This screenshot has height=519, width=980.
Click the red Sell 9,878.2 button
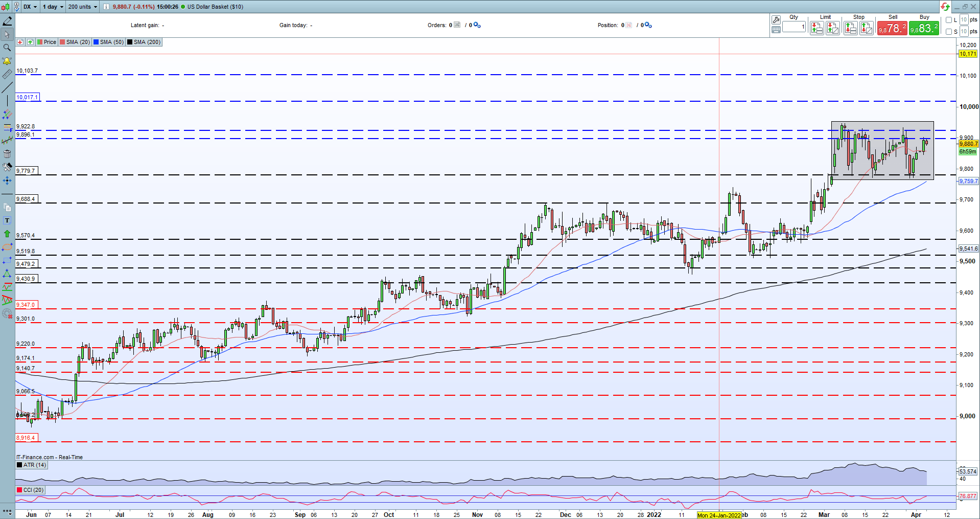tap(892, 28)
